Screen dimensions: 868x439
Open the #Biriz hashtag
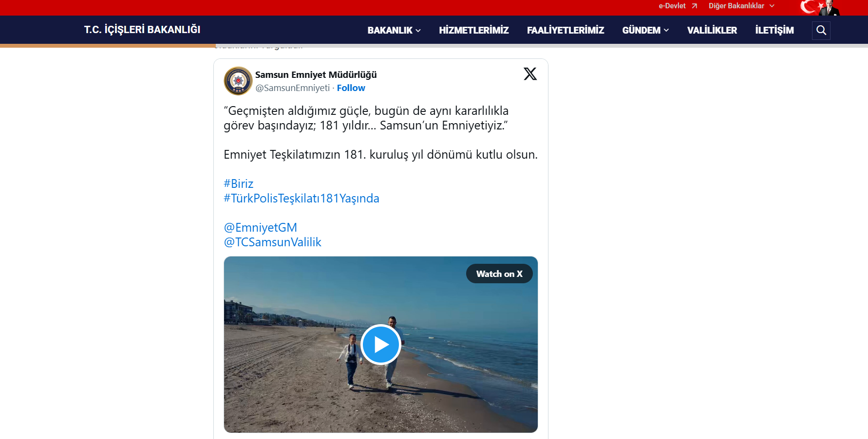(x=238, y=183)
